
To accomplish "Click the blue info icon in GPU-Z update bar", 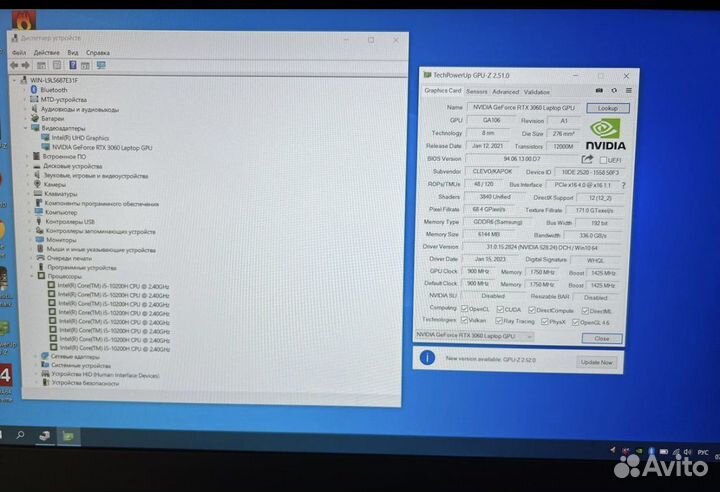I will point(427,357).
